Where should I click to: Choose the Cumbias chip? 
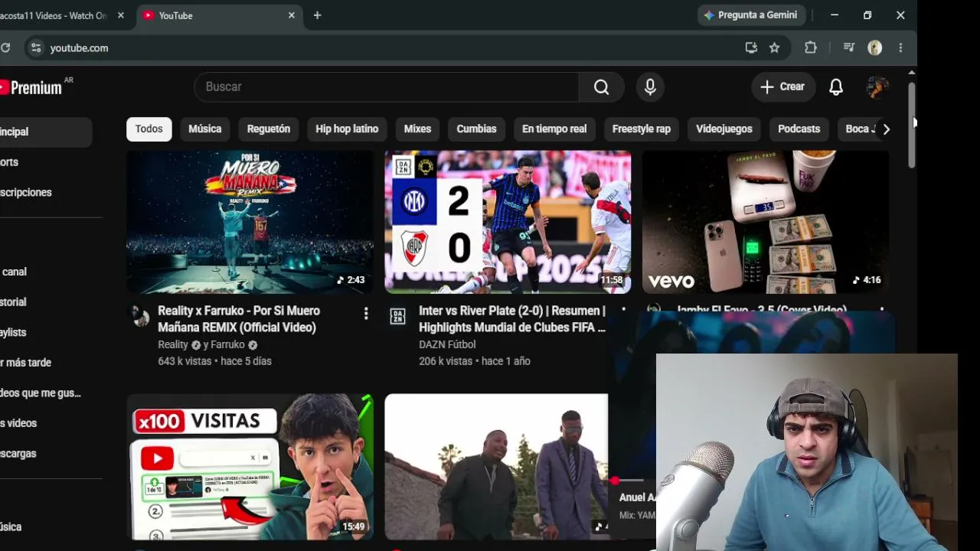click(x=476, y=129)
